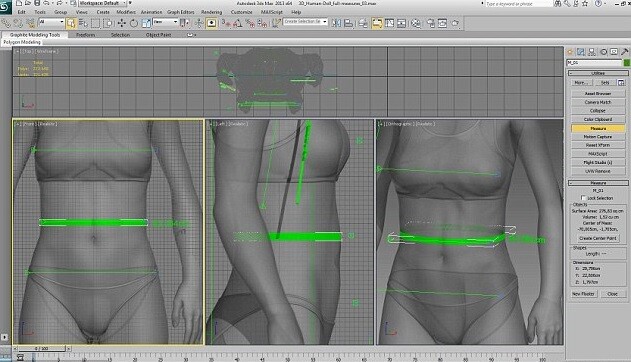Open the Rendering menu
The image size is (631, 362).
pos(211,12)
